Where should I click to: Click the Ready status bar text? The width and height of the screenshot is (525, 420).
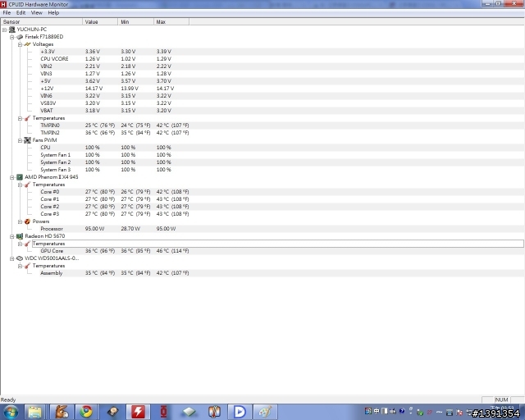8,400
